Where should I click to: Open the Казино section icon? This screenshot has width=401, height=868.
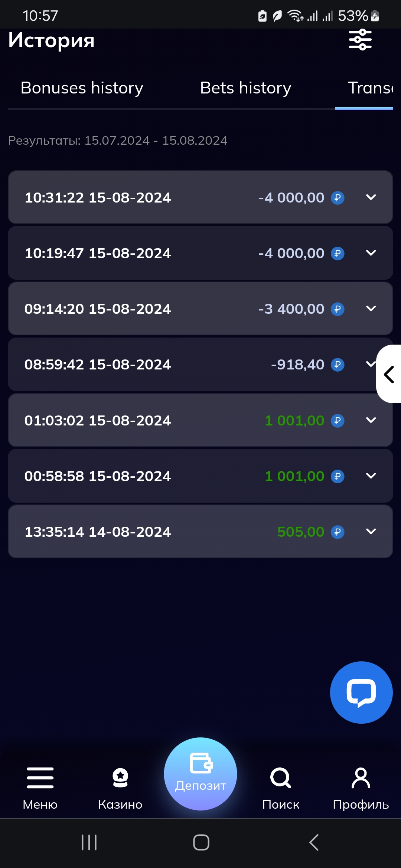(x=120, y=777)
